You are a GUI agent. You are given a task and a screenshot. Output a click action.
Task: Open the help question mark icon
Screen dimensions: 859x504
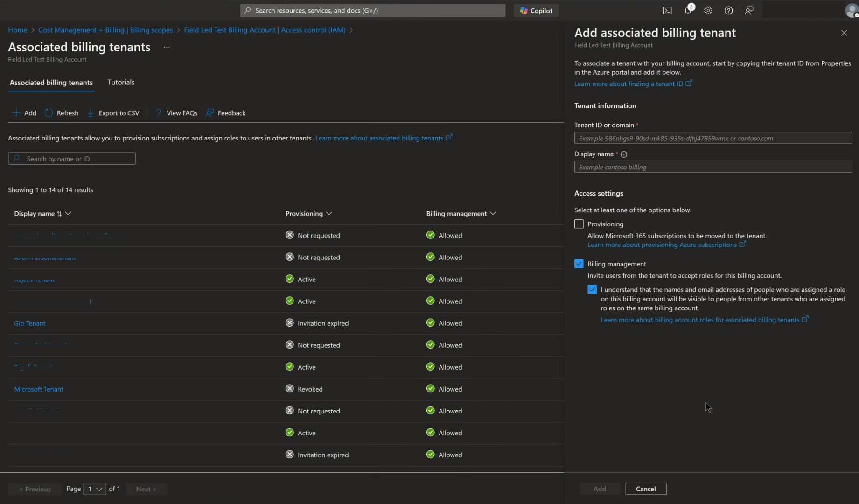728,10
